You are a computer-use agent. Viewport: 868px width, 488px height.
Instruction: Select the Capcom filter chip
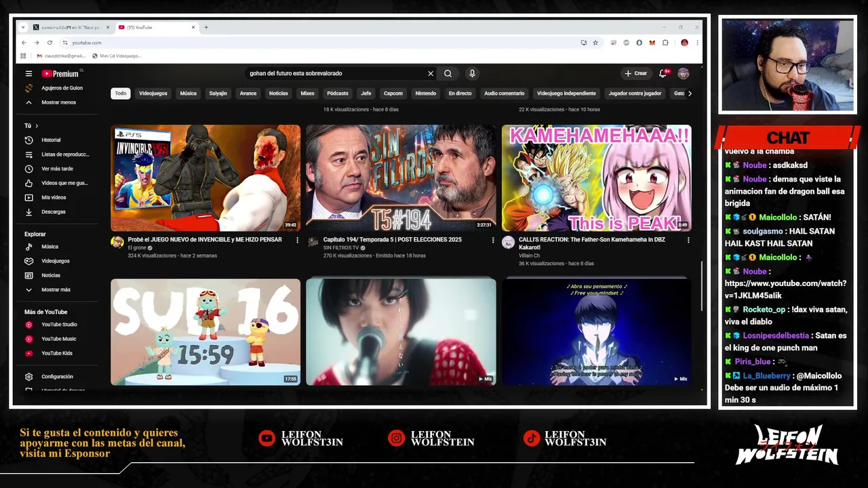(393, 94)
